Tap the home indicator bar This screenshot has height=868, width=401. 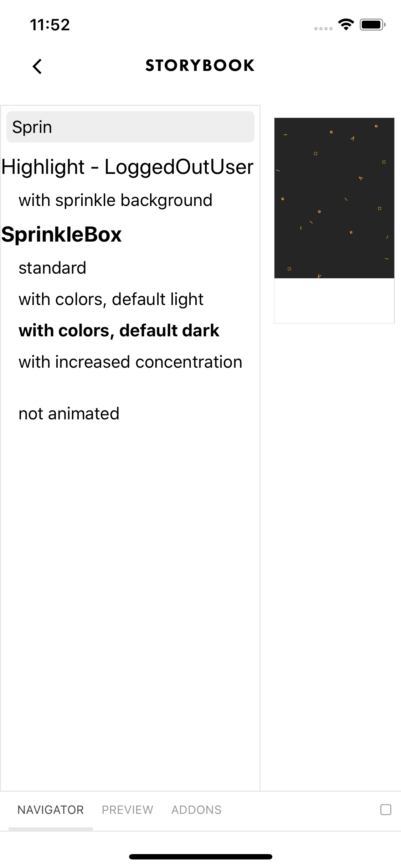(x=201, y=857)
